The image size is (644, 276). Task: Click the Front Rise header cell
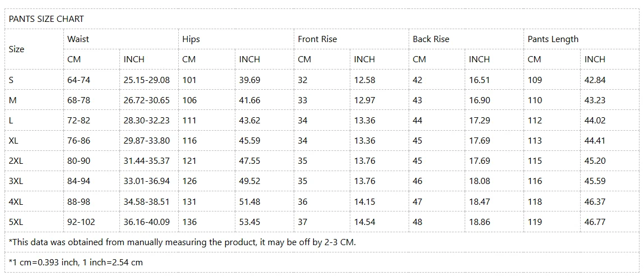[317, 39]
